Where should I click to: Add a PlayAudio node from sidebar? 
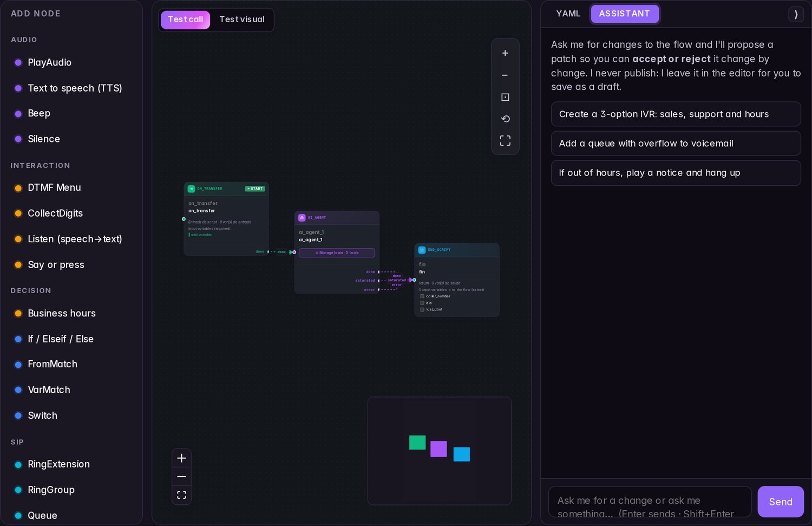50,62
